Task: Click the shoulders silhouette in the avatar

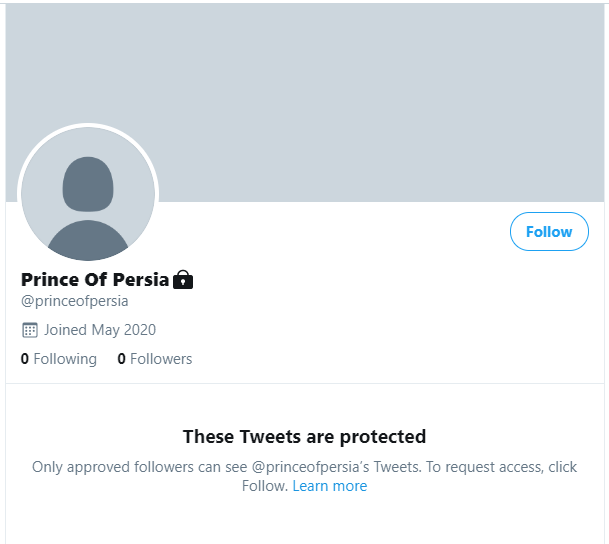Action: tap(88, 240)
